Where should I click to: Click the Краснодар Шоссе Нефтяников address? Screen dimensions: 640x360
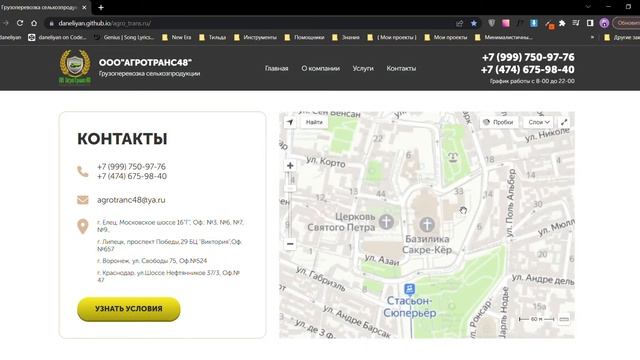tap(168, 276)
